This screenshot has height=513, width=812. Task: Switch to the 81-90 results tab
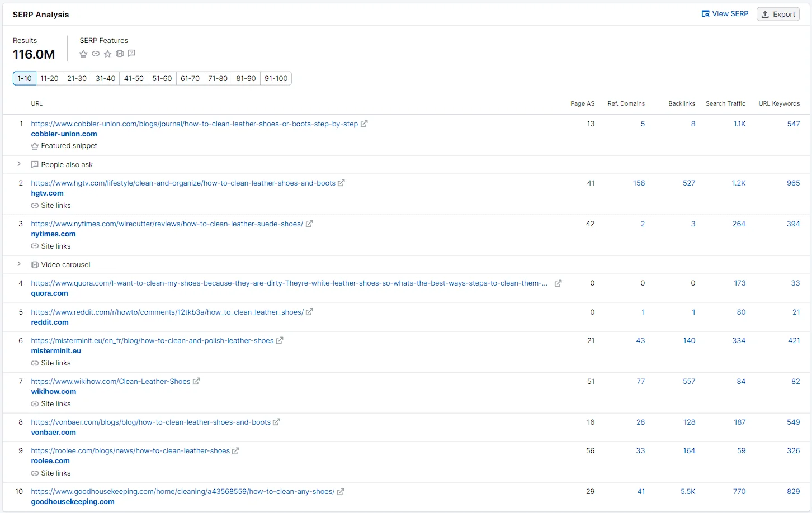pyautogui.click(x=246, y=78)
